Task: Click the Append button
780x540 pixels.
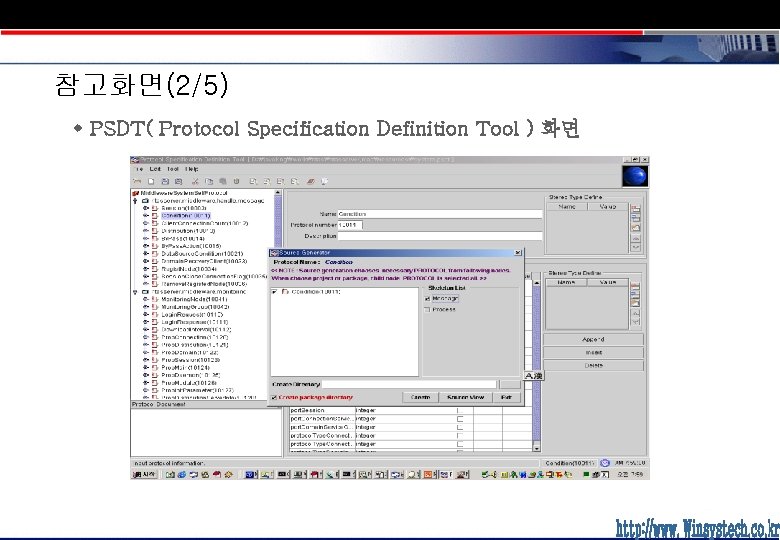Action: coord(593,340)
